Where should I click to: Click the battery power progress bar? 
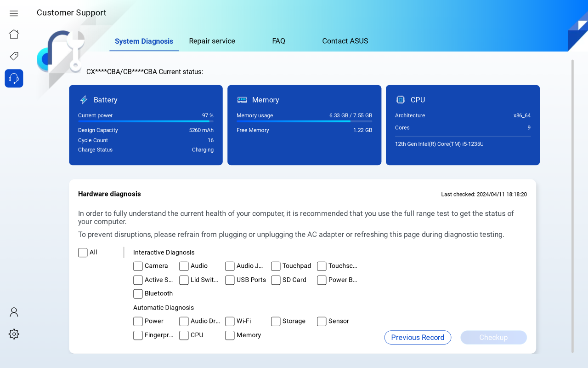pos(146,121)
